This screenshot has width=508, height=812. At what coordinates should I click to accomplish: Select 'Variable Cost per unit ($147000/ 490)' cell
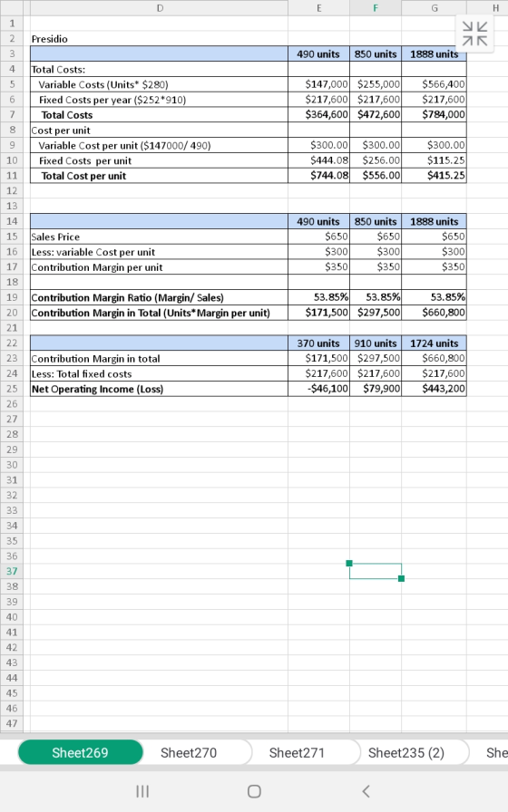[159, 145]
